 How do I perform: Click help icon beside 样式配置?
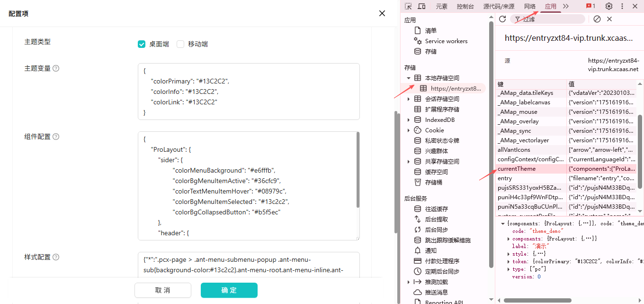pos(56,257)
